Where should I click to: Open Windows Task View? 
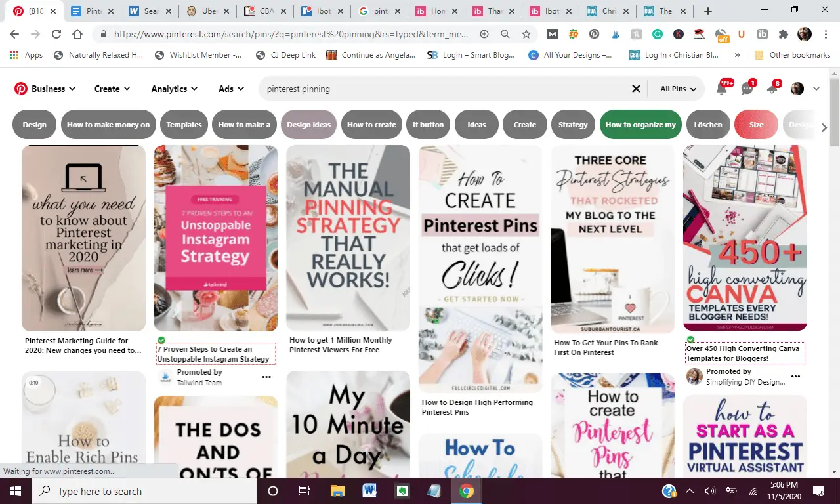pyautogui.click(x=304, y=491)
